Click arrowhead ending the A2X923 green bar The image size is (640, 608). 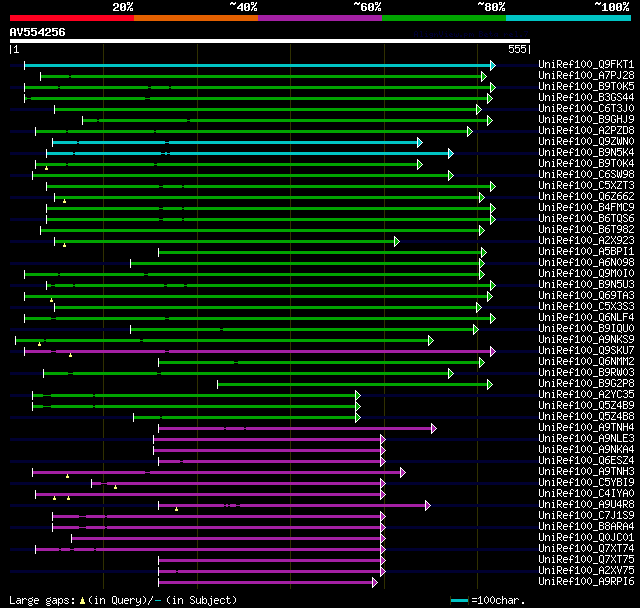tap(397, 242)
